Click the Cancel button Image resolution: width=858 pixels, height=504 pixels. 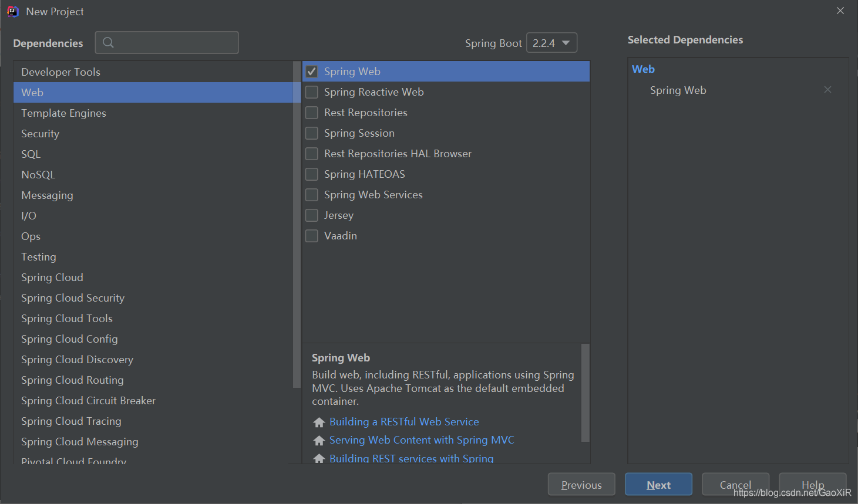coord(735,485)
